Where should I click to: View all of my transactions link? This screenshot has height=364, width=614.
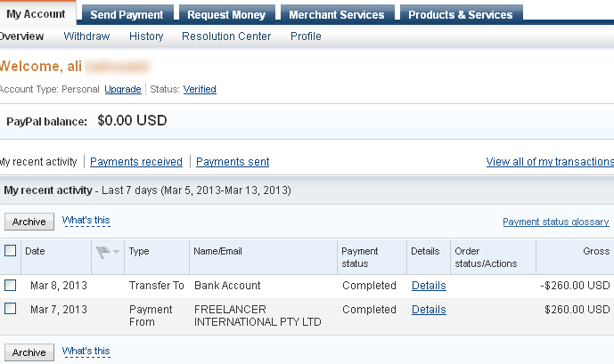550,162
